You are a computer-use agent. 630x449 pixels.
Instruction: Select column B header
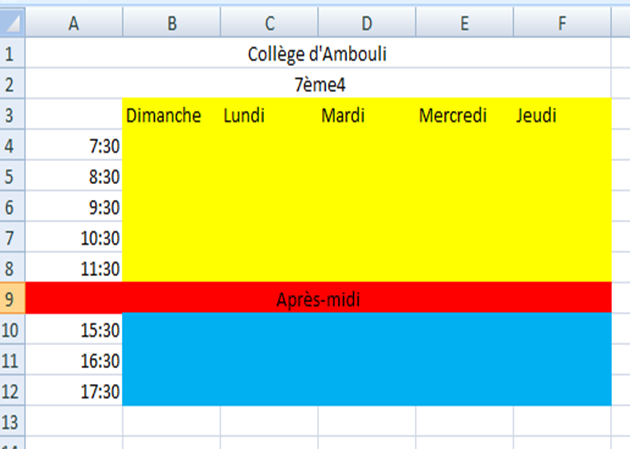pyautogui.click(x=172, y=23)
